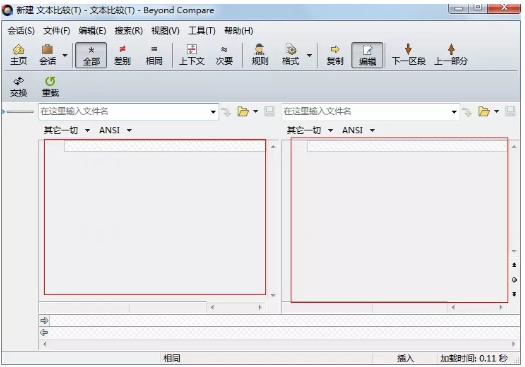The width and height of the screenshot is (525, 367).
Task: Open the 会话 sessions briefcase icon
Action: 48,55
